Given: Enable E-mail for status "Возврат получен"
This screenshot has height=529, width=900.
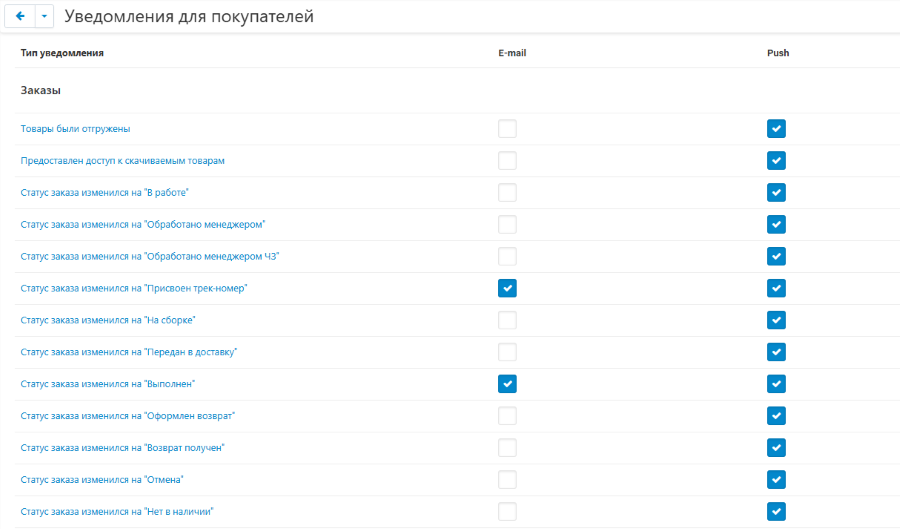Looking at the screenshot, I should point(507,448).
